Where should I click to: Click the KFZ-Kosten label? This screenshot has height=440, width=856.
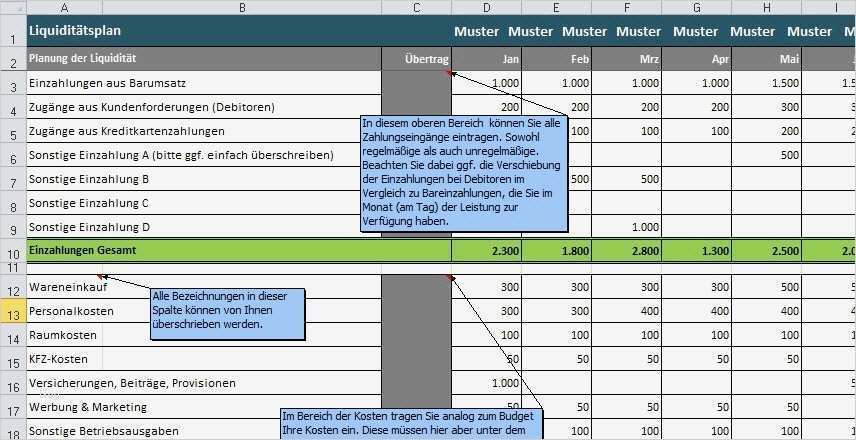(58, 359)
